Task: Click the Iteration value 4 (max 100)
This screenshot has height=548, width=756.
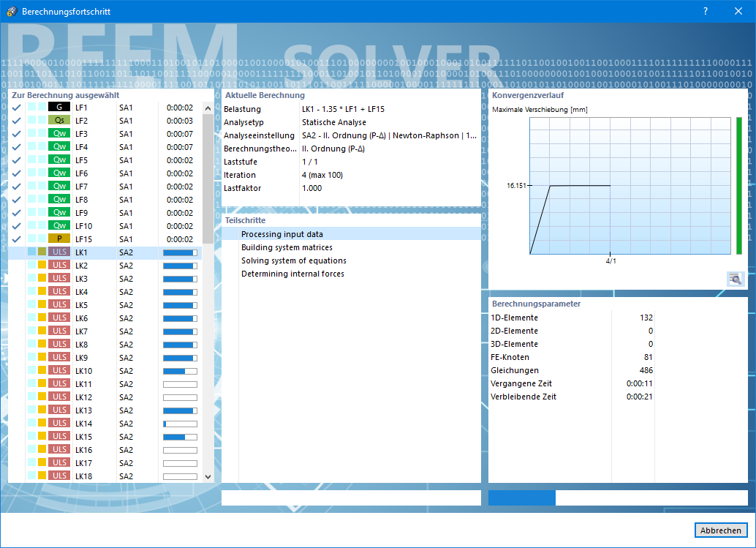Action: pyautogui.click(x=322, y=175)
